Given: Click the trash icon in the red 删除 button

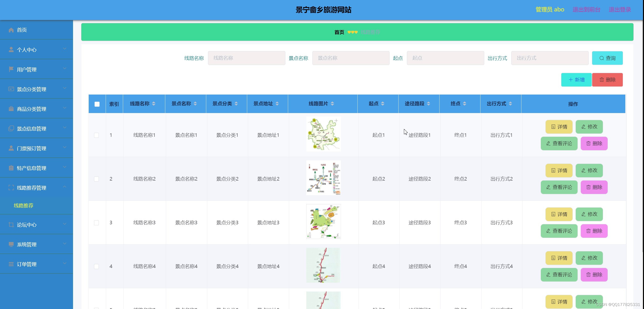Looking at the screenshot, I should pyautogui.click(x=602, y=80).
